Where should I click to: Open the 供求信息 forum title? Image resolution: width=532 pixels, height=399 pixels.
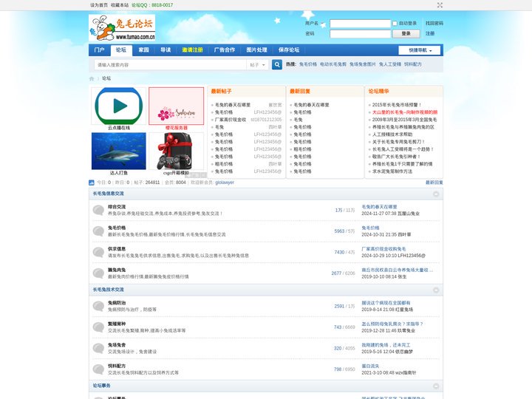(117, 249)
